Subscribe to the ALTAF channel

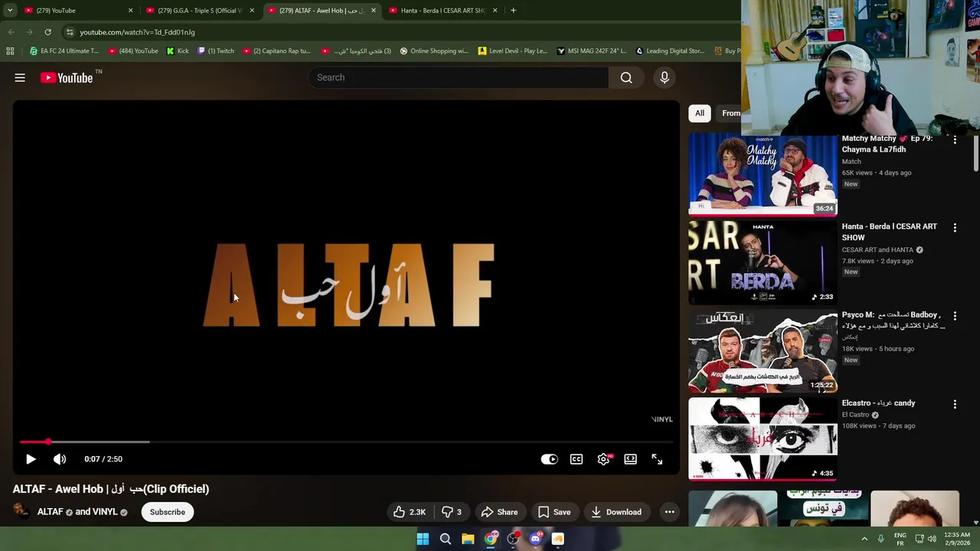tap(167, 512)
